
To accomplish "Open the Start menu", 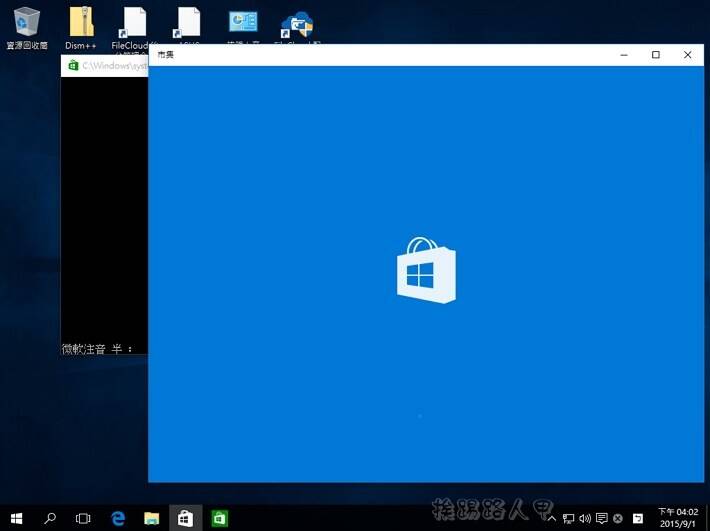I will click(x=16, y=518).
